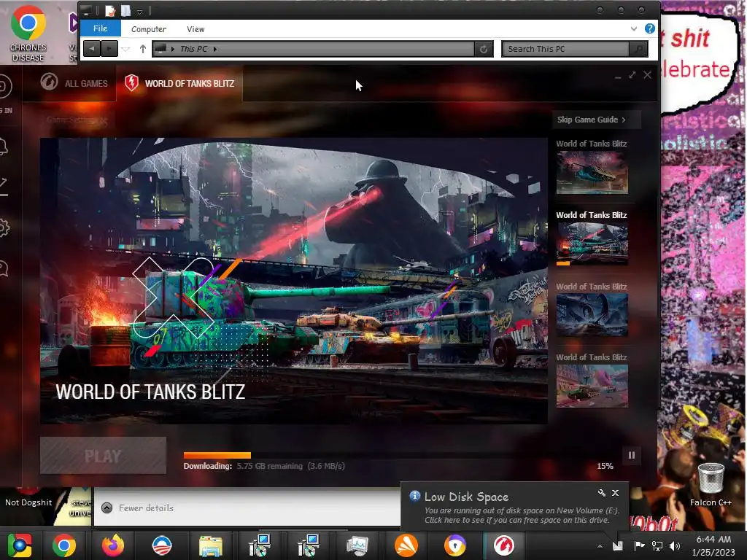747x560 pixels.
Task: Open Customize Quick Access Toolbar dropdown
Action: (x=139, y=11)
